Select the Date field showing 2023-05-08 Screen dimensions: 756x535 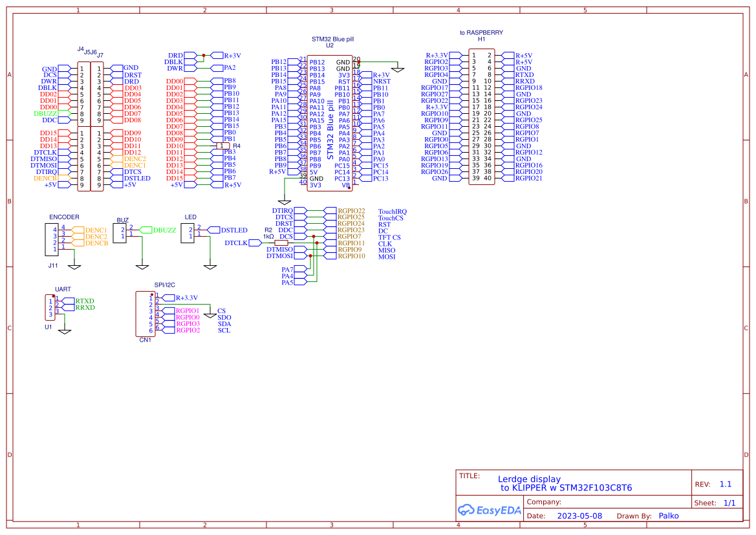[x=579, y=516]
